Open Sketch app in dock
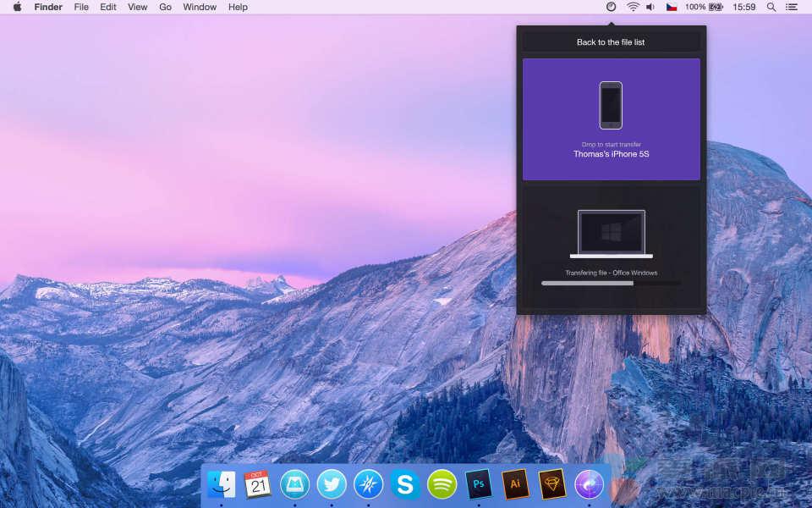Viewport: 812px width, 508px height. click(x=552, y=484)
